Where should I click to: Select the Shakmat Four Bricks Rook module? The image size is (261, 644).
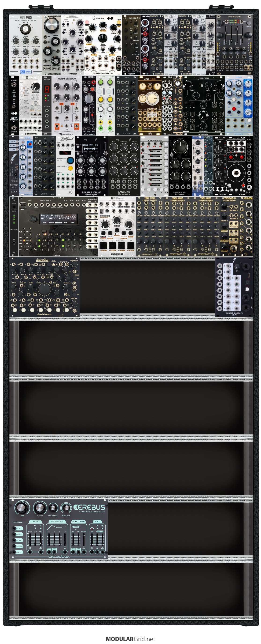(x=117, y=226)
